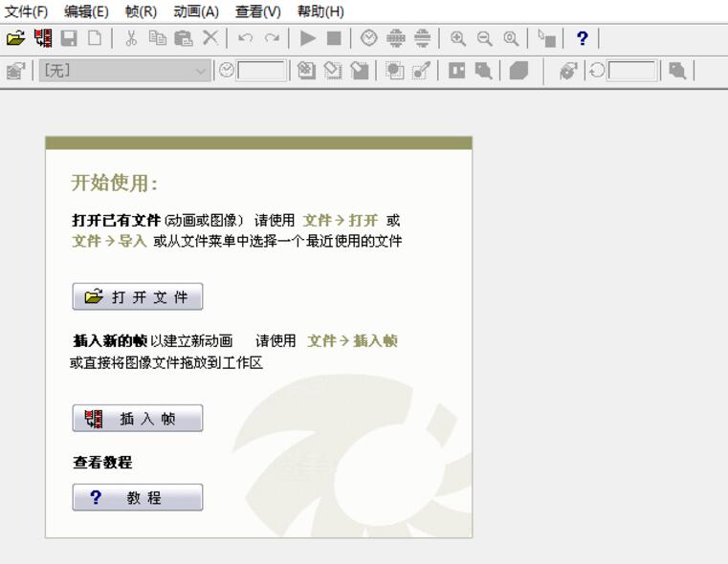Click the scissors Cut icon
The width and height of the screenshot is (728, 564).
pos(131,38)
